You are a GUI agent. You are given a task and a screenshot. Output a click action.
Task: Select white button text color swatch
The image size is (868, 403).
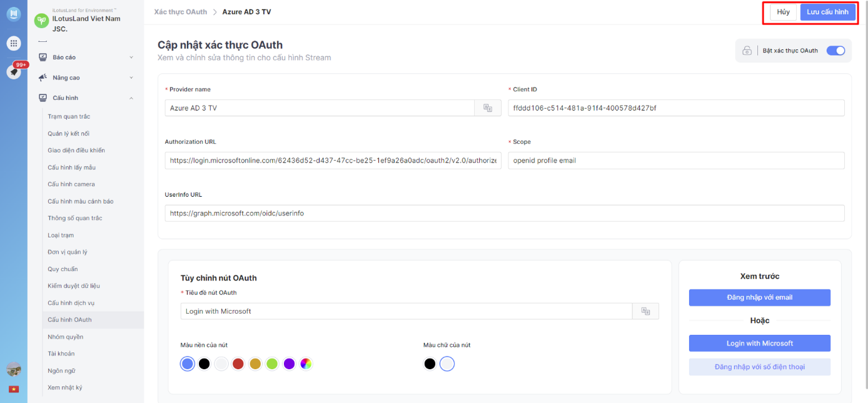coord(447,364)
